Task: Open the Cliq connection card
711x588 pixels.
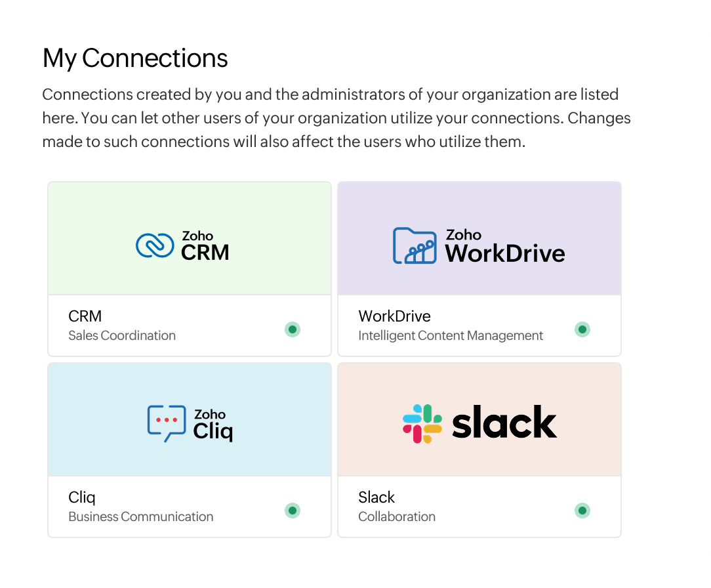Action: 189,450
